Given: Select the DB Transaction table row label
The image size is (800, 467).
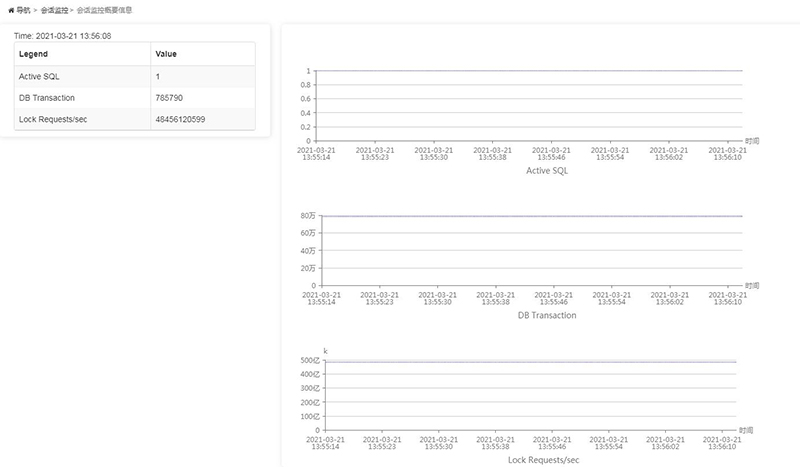Looking at the screenshot, I should point(46,98).
